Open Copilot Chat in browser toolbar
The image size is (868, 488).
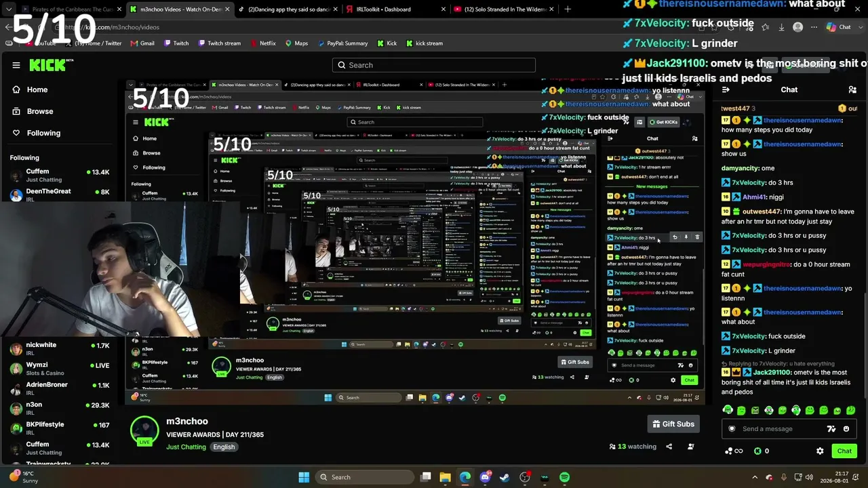tap(839, 27)
